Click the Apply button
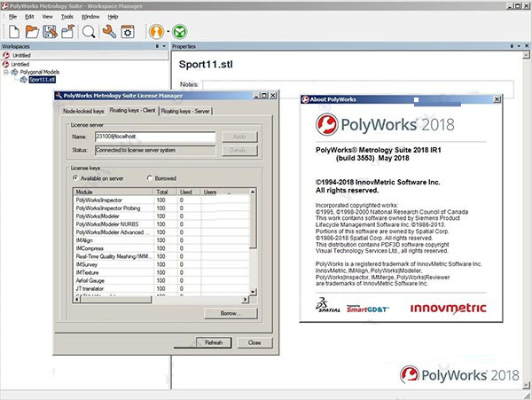 click(239, 137)
